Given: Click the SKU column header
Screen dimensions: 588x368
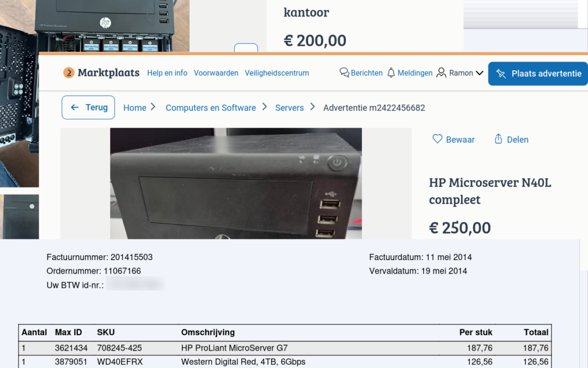Looking at the screenshot, I should pyautogui.click(x=106, y=333).
